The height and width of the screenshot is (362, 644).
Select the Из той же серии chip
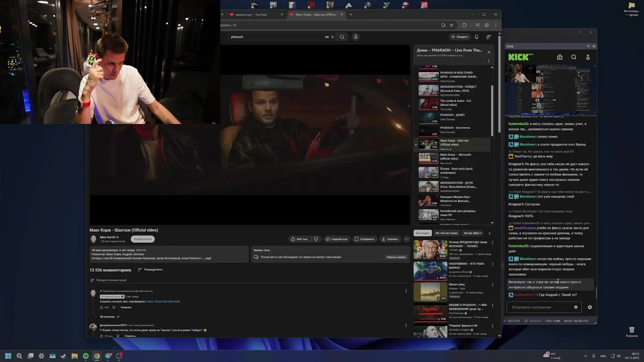pos(447,233)
